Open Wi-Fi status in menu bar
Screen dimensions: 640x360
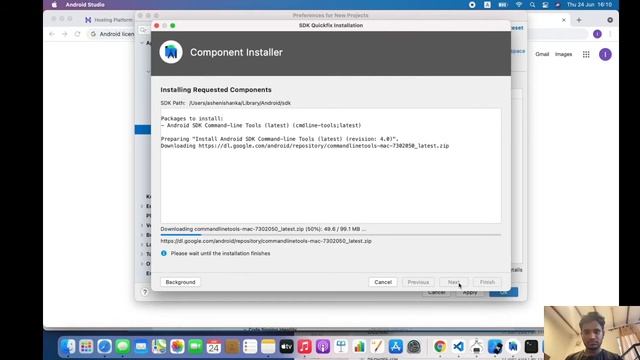pyautogui.click(x=519, y=5)
